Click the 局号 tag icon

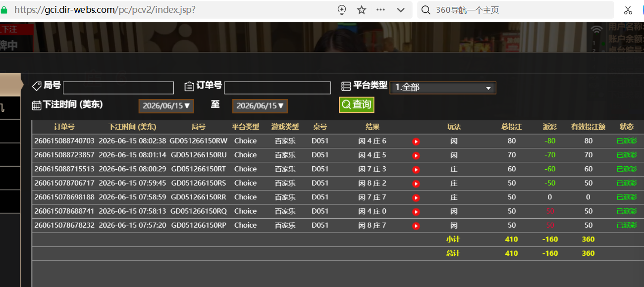click(x=37, y=86)
